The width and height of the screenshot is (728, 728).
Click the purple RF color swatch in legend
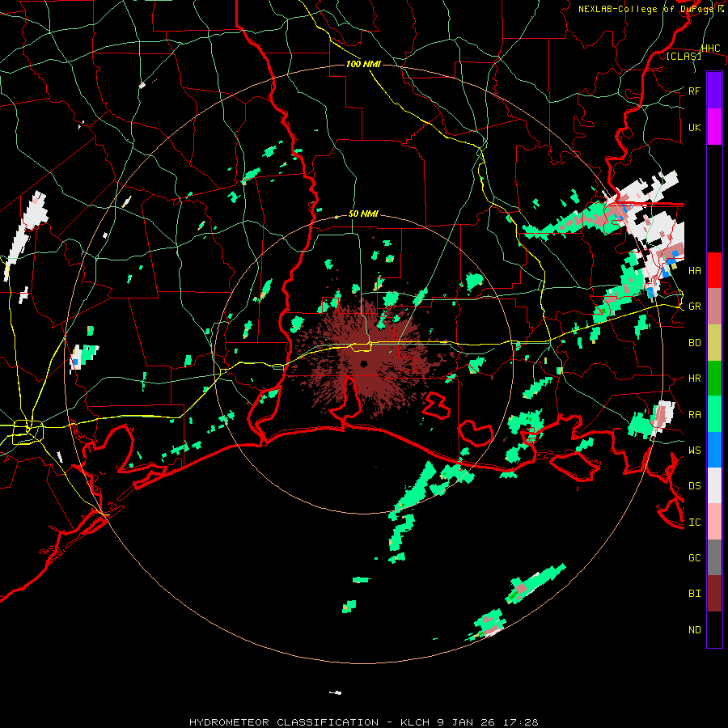714,91
